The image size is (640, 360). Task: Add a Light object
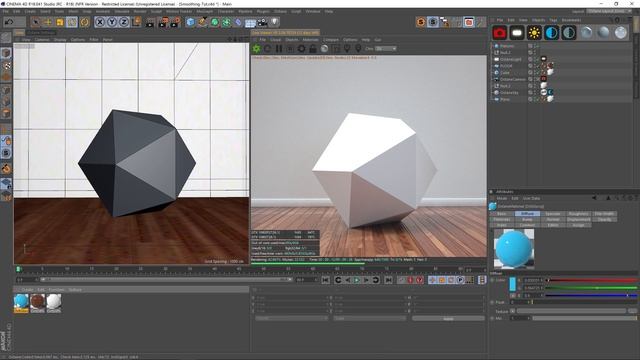[275, 22]
